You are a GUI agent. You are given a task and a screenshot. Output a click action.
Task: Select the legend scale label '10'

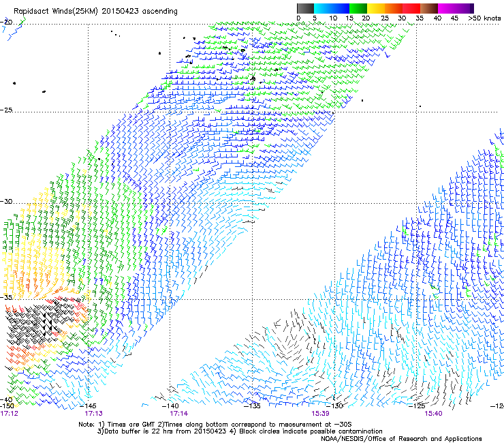point(333,18)
